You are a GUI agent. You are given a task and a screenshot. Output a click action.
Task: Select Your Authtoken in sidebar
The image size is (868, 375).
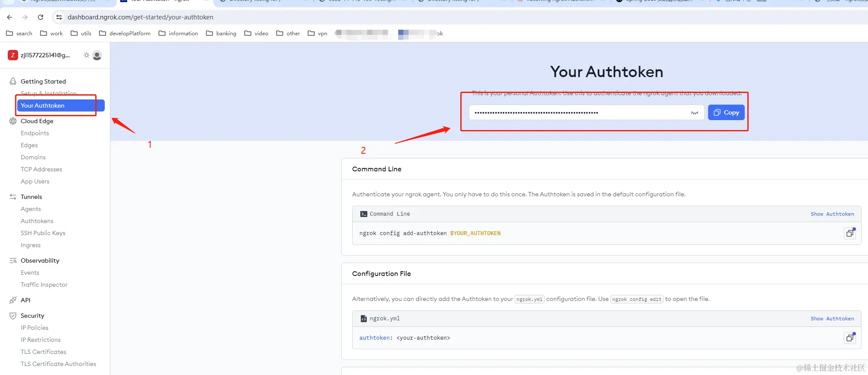60,105
